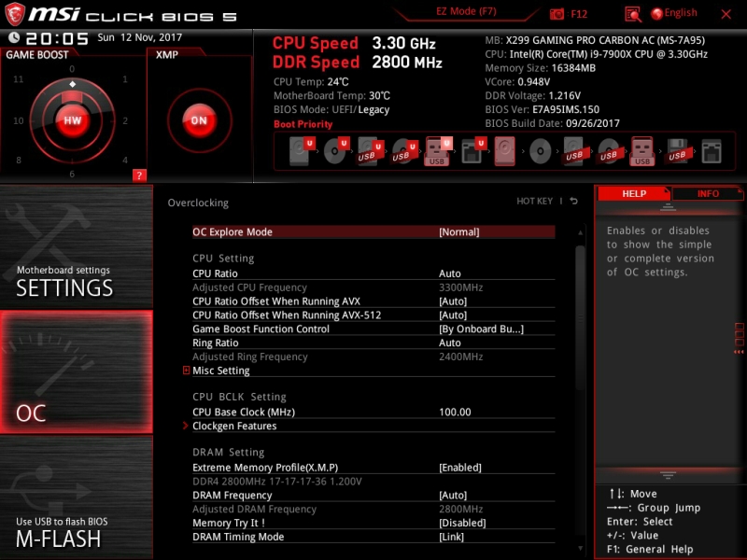Image resolution: width=747 pixels, height=560 pixels.
Task: Click the Overclocking page heading
Action: 198,203
